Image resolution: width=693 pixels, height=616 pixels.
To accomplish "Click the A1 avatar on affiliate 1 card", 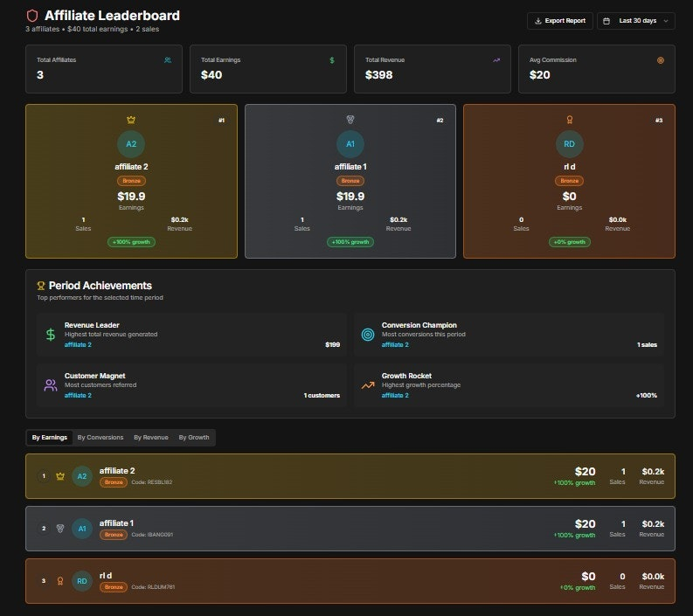I will (350, 144).
